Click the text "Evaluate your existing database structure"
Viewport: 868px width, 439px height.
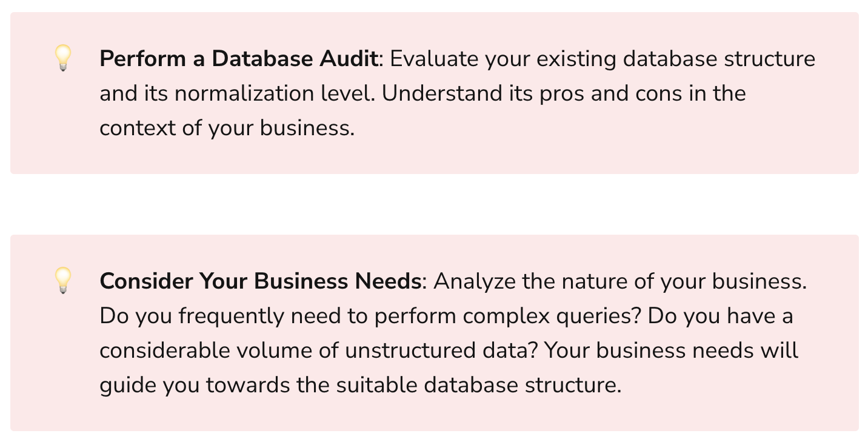(602, 59)
